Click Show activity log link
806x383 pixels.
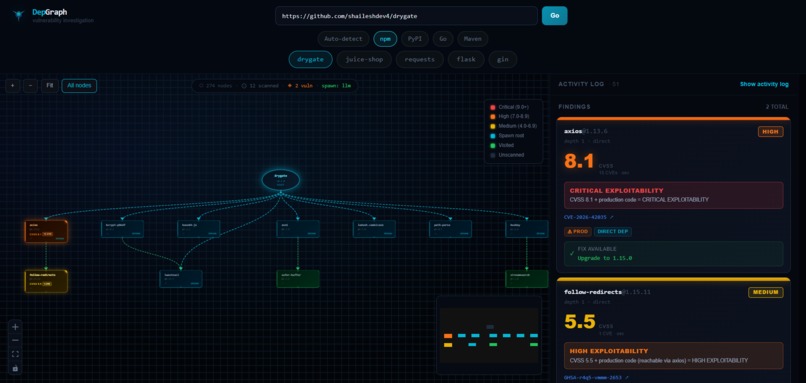coord(764,84)
